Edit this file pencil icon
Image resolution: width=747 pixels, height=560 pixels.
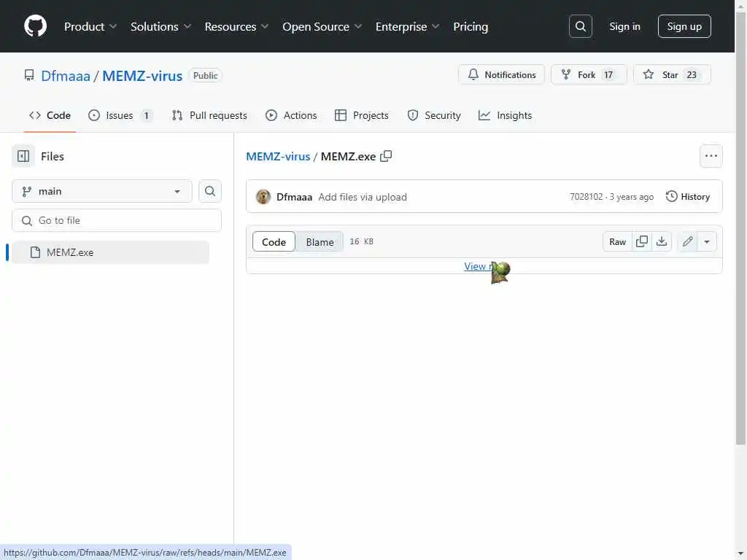click(687, 241)
